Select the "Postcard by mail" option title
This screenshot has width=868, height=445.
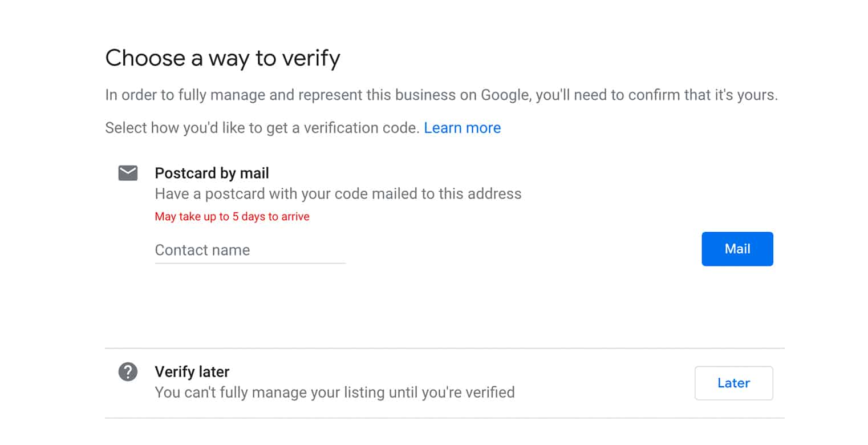click(x=212, y=173)
